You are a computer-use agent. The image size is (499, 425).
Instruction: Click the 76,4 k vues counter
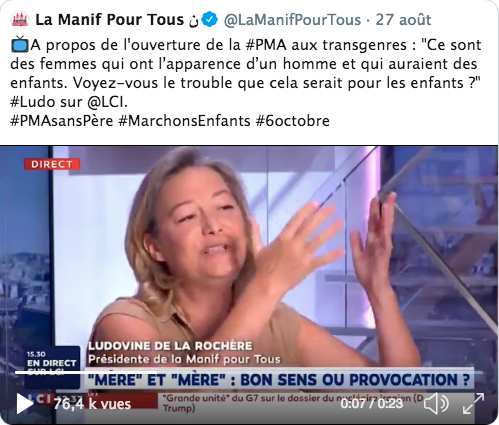[92, 404]
